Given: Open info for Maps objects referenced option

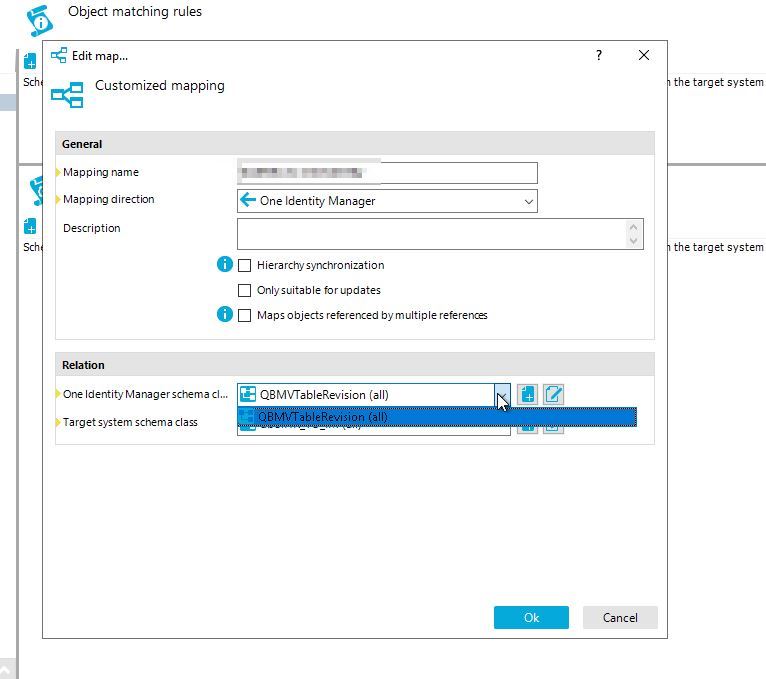Looking at the screenshot, I should (x=225, y=314).
